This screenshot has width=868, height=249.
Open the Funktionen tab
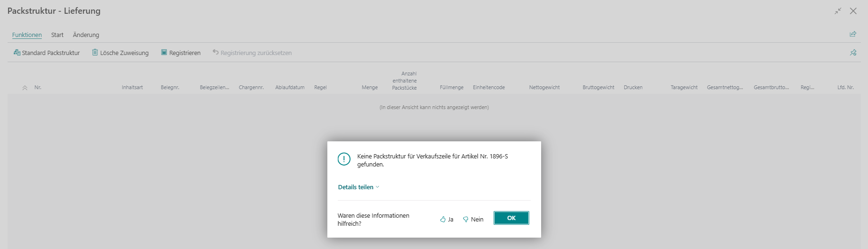pyautogui.click(x=27, y=35)
